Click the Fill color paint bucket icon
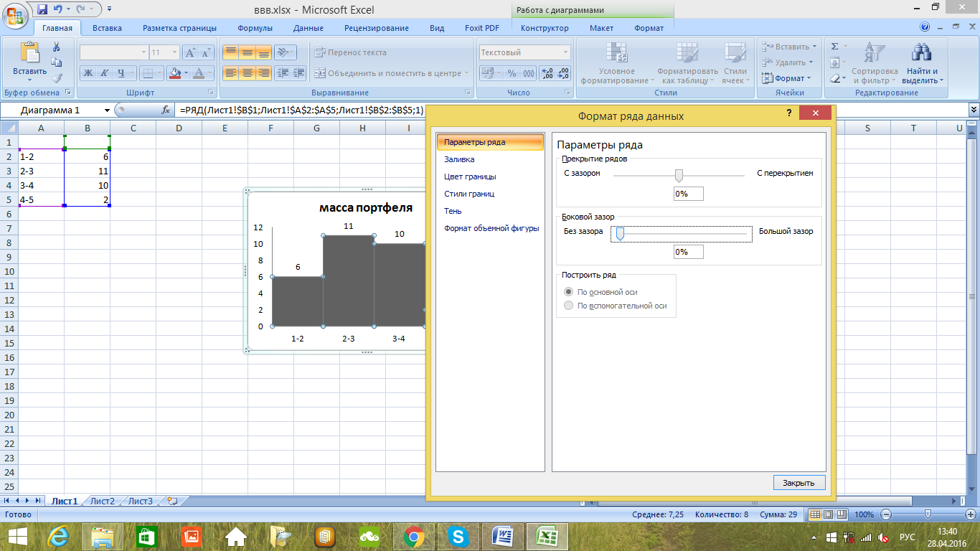The height and width of the screenshot is (551, 980). point(174,73)
